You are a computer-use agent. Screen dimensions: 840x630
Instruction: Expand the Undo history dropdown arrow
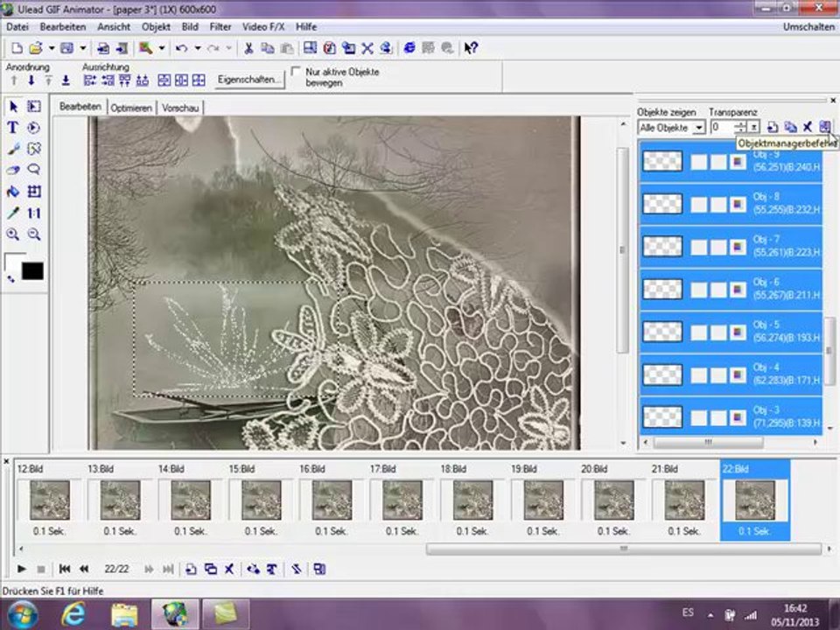[198, 48]
